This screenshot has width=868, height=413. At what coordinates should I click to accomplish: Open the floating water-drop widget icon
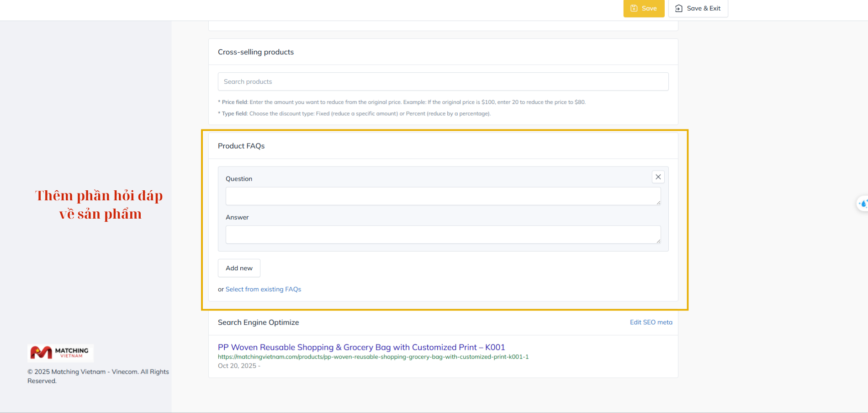(x=862, y=204)
